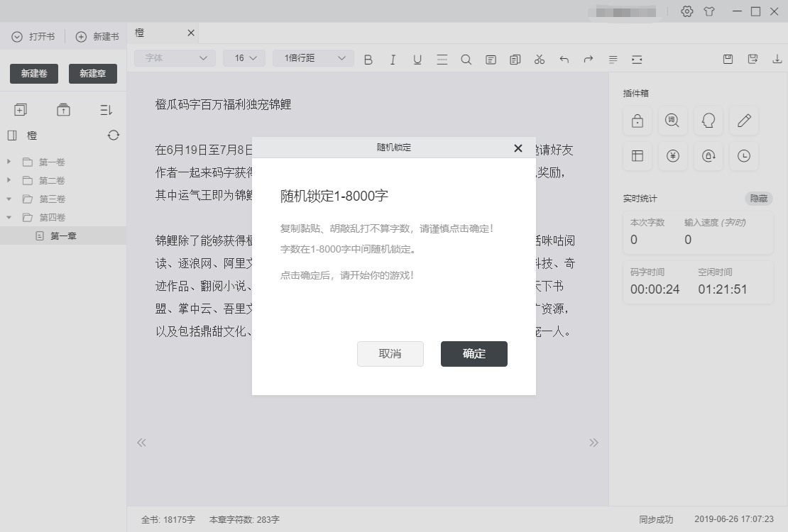Image resolution: width=788 pixels, height=532 pixels.
Task: Toggle italic formatting
Action: 393,60
